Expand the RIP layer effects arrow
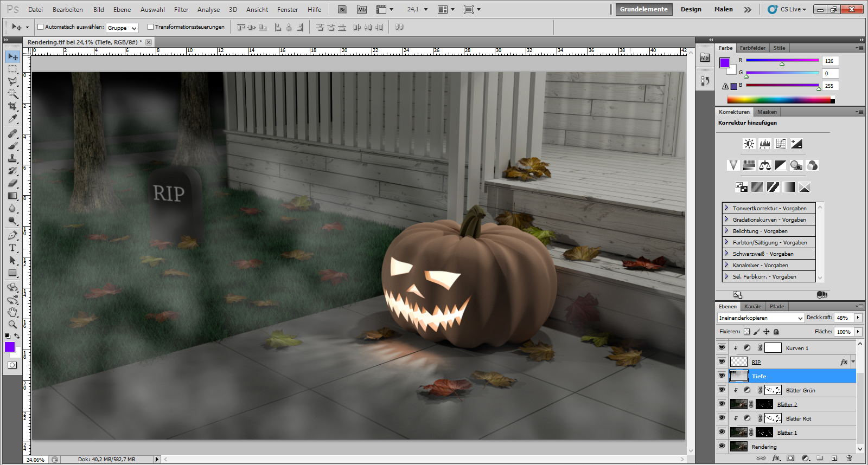 [853, 361]
